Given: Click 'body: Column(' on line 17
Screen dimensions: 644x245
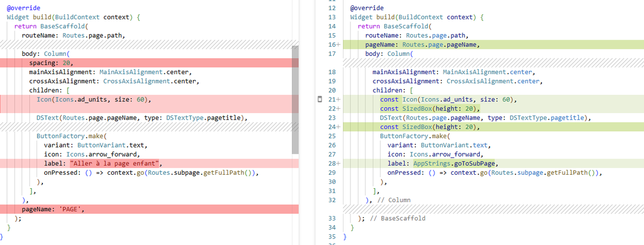Looking at the screenshot, I should pos(389,54).
